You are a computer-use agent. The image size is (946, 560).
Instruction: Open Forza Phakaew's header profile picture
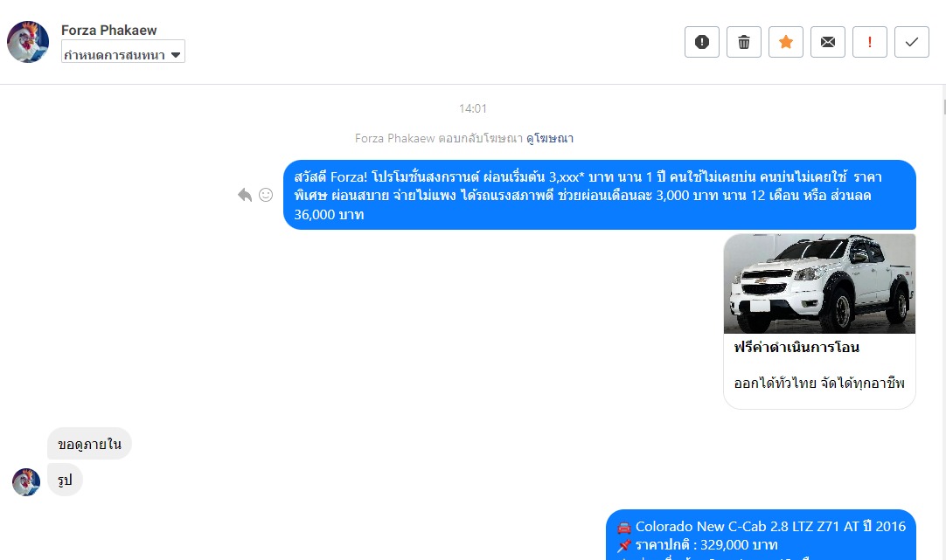coord(28,42)
